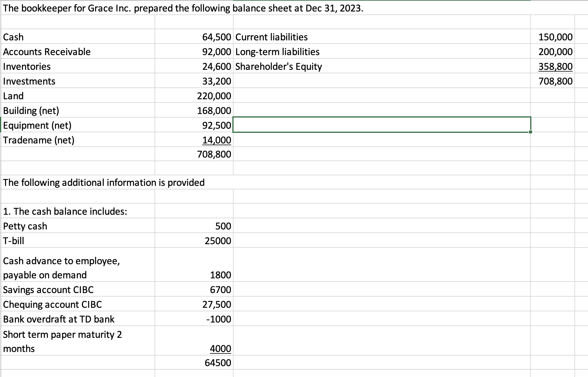The width and height of the screenshot is (588, 377).
Task: Select the Inventories row label
Action: 27,67
